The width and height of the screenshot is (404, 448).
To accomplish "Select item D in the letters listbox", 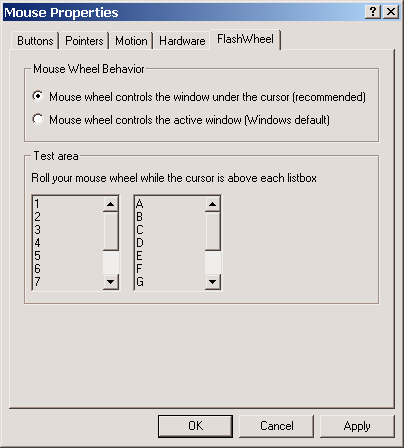I will 170,243.
